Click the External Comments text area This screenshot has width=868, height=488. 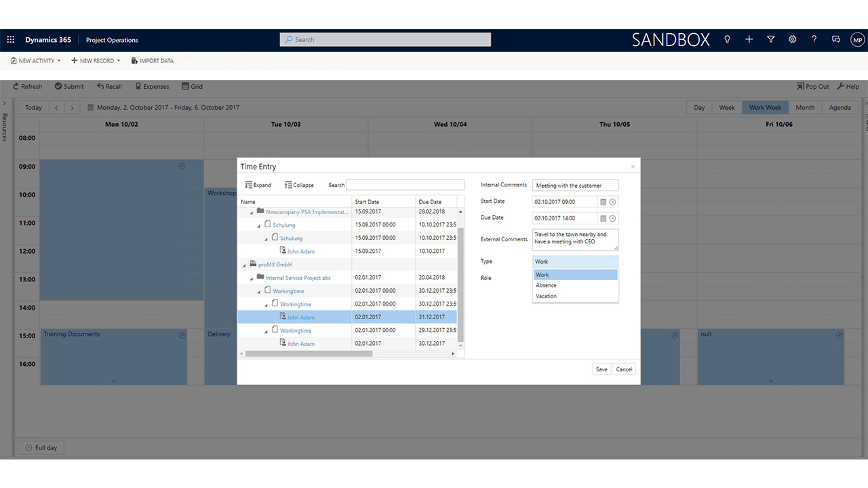pos(576,240)
